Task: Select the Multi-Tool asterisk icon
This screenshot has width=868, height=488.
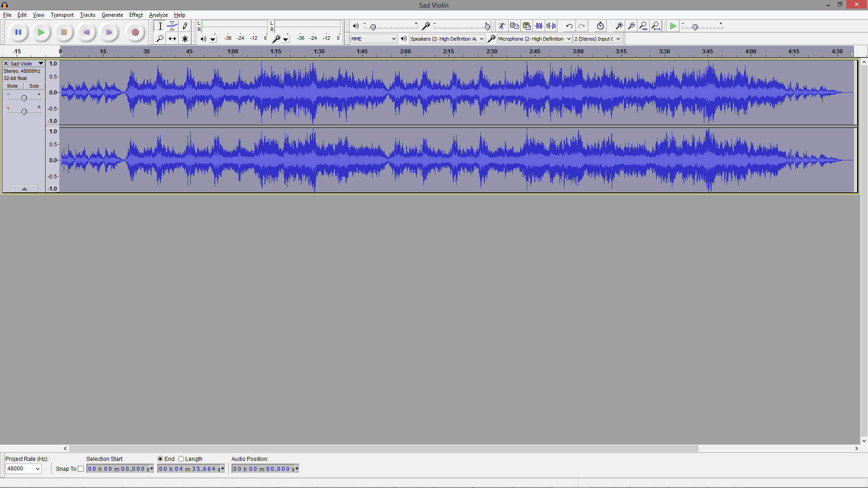Action: (185, 39)
